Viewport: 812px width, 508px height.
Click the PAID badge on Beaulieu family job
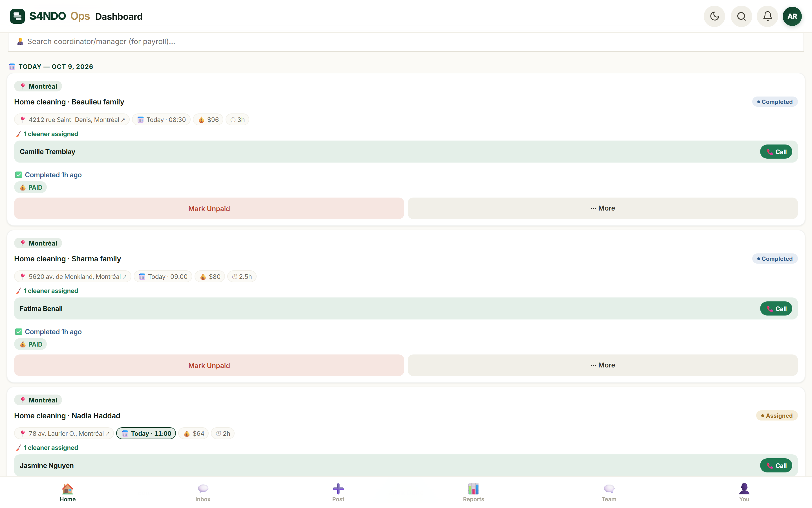pos(30,187)
